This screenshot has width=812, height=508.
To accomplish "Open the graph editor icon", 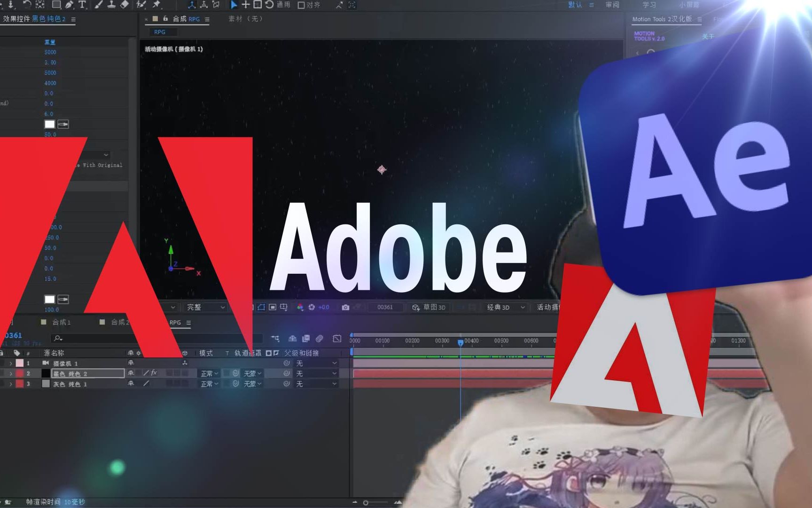I will click(337, 339).
